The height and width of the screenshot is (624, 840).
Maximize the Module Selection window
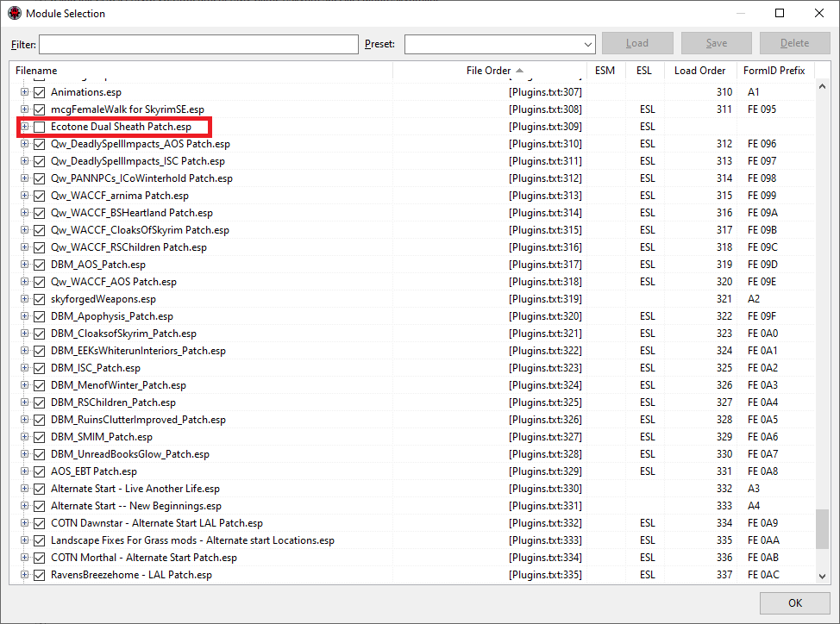coord(780,14)
